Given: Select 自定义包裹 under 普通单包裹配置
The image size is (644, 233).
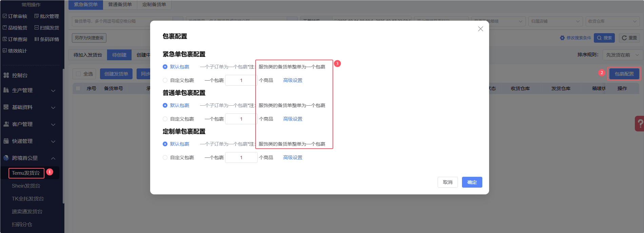Looking at the screenshot, I should coord(178,119).
